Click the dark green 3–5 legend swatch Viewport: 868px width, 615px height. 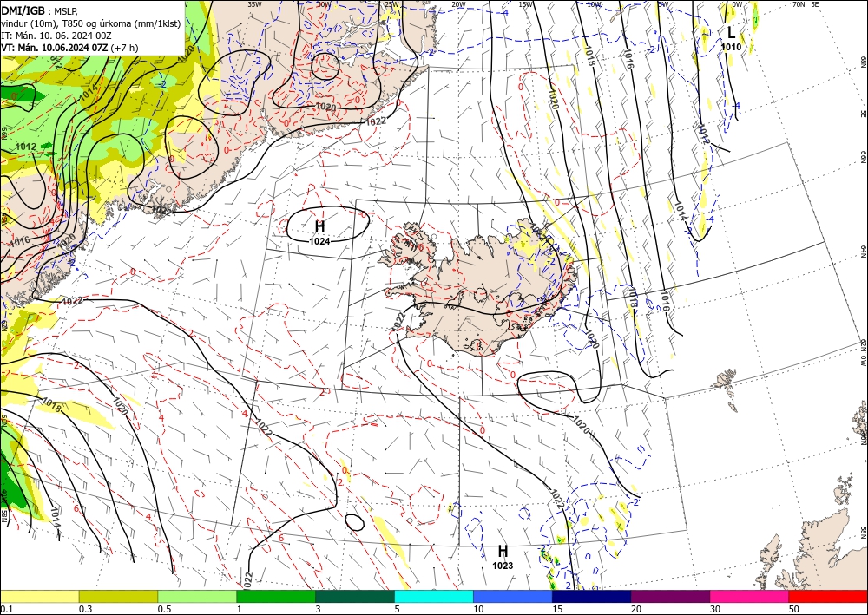click(355, 596)
